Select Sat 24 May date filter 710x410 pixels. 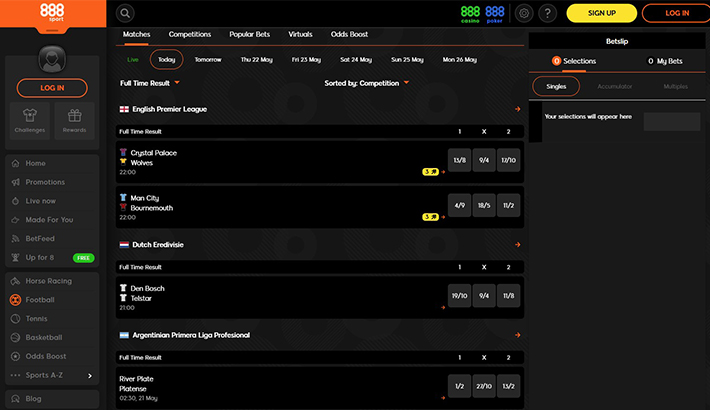point(356,60)
